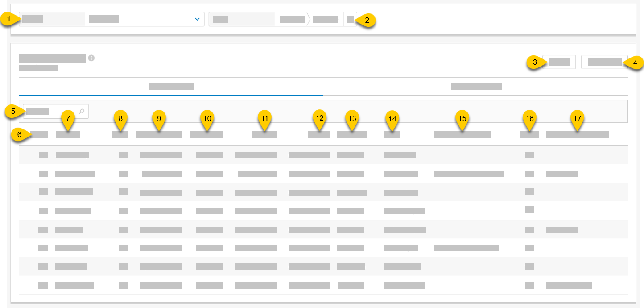Click the yellow callout marker numbered 9
Viewport: 644px width, 308px height.
(x=158, y=119)
